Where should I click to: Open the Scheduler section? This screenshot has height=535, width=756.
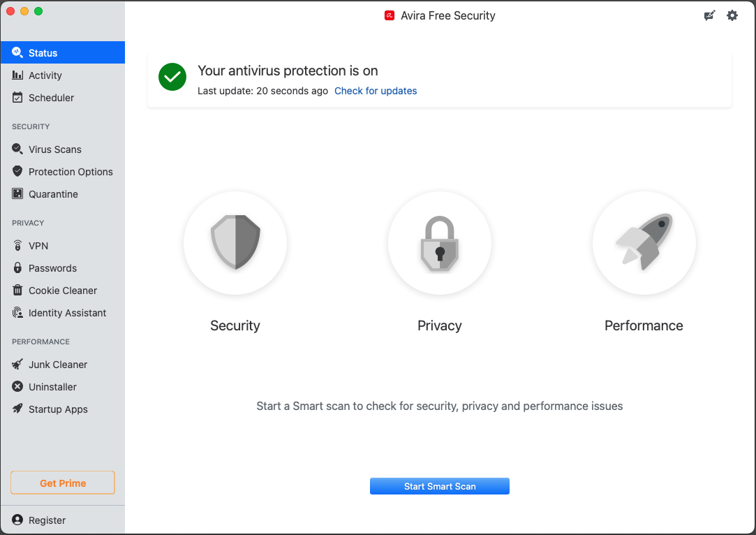tap(51, 98)
